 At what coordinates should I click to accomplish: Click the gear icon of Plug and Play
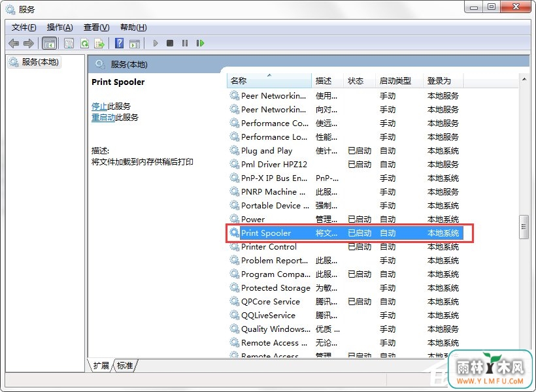[234, 150]
